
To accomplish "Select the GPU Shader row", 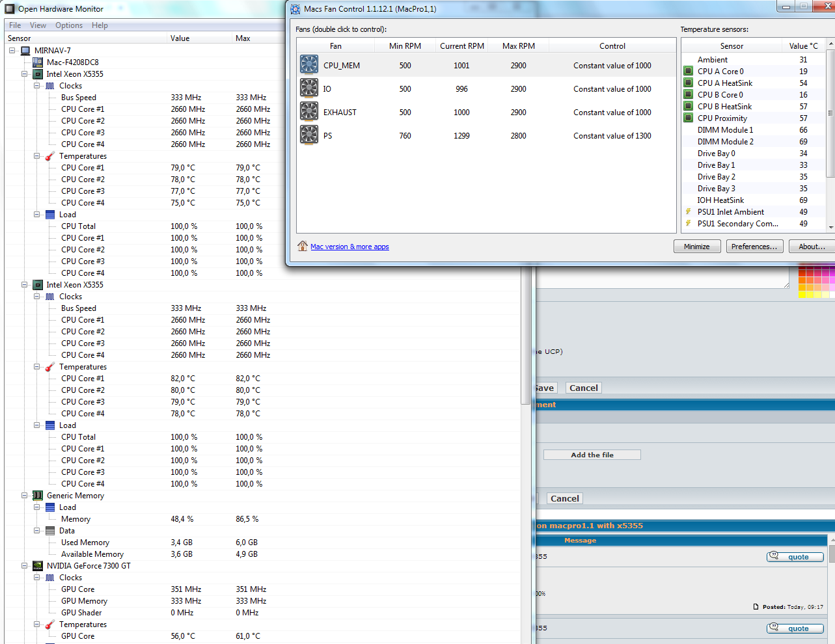I will pyautogui.click(x=264, y=613).
